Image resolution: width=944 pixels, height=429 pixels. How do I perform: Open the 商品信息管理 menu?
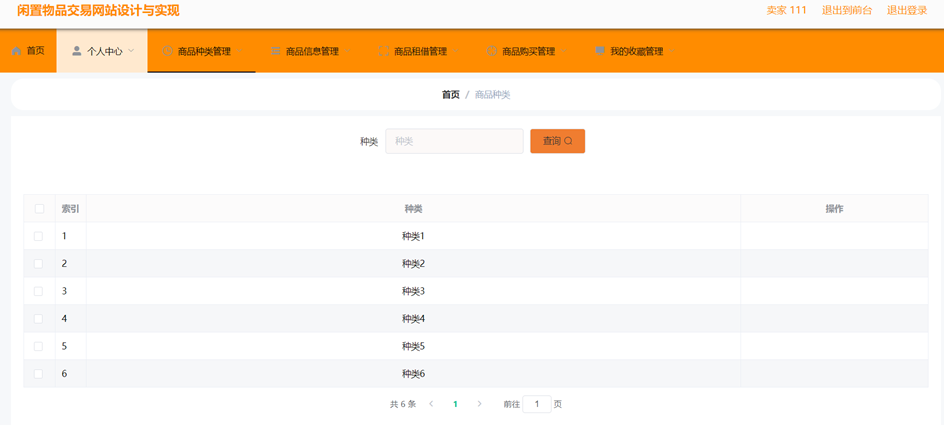pyautogui.click(x=309, y=51)
